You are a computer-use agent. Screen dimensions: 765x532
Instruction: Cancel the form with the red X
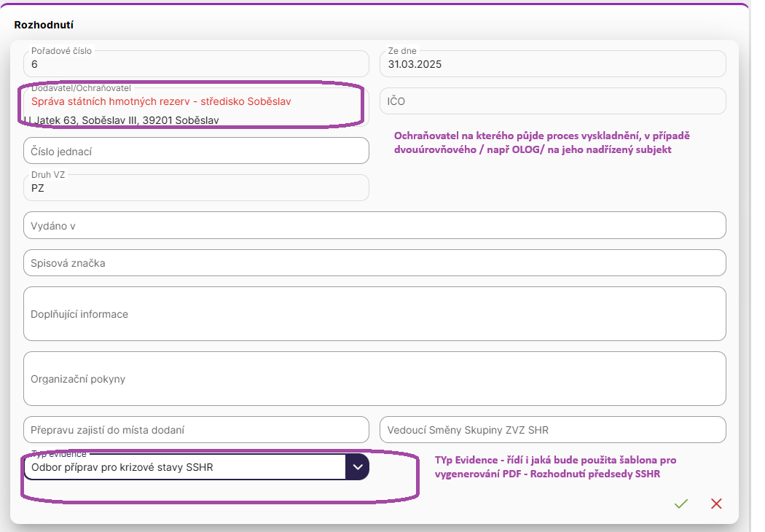(716, 504)
